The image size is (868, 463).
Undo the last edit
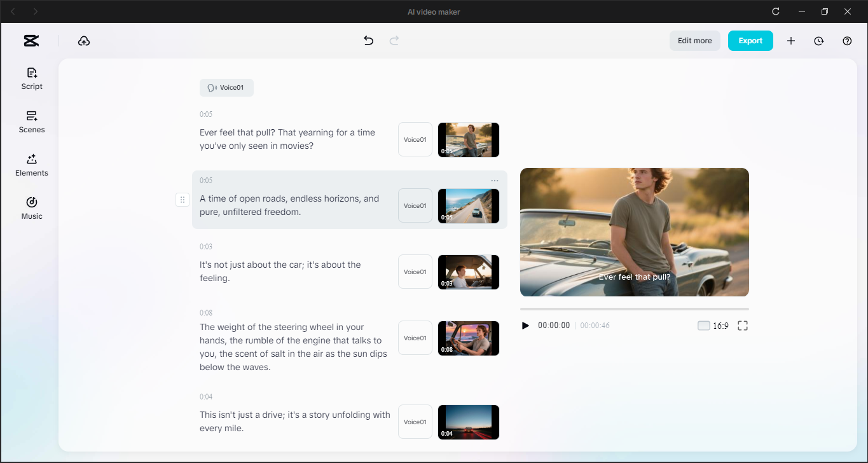368,40
